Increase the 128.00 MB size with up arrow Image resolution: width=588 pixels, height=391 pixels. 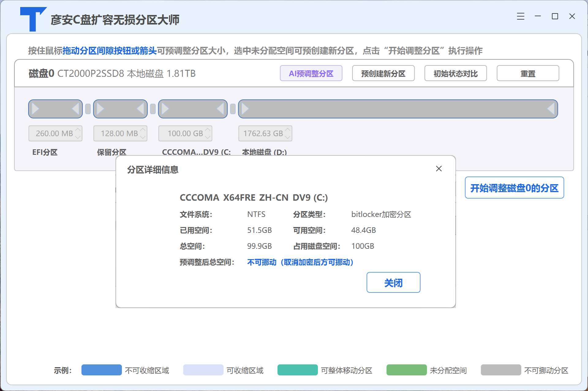pyautogui.click(x=143, y=130)
